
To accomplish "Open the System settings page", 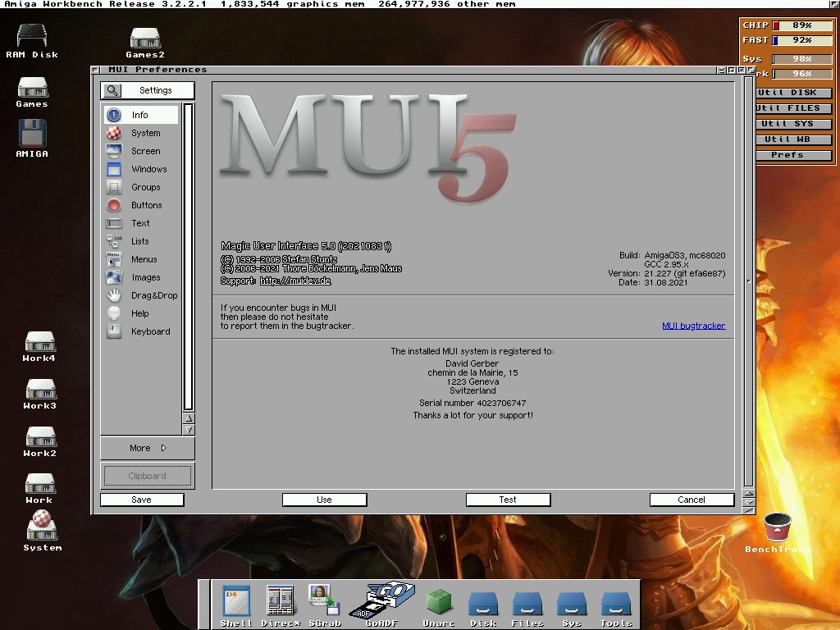I will pos(141,133).
